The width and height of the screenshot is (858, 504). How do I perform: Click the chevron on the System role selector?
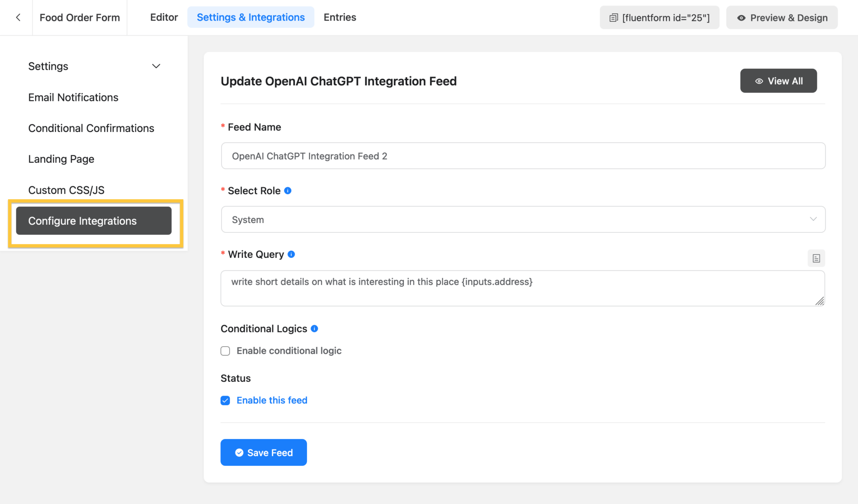pyautogui.click(x=814, y=219)
